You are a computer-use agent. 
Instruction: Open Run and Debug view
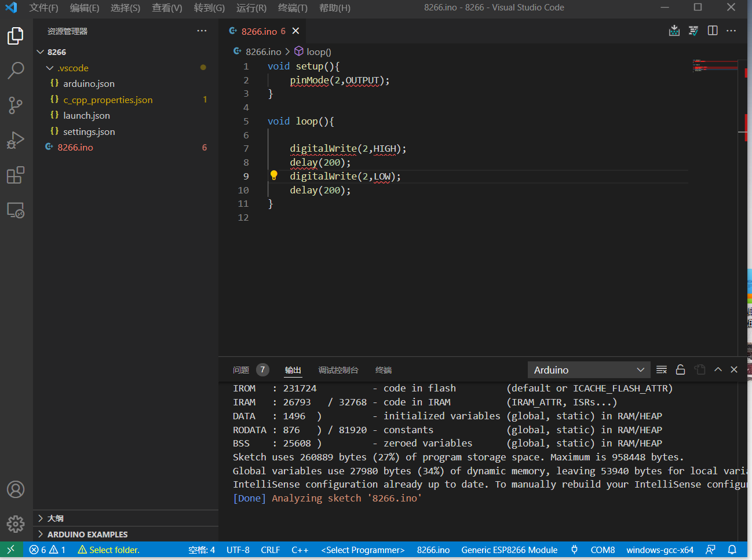point(16,140)
